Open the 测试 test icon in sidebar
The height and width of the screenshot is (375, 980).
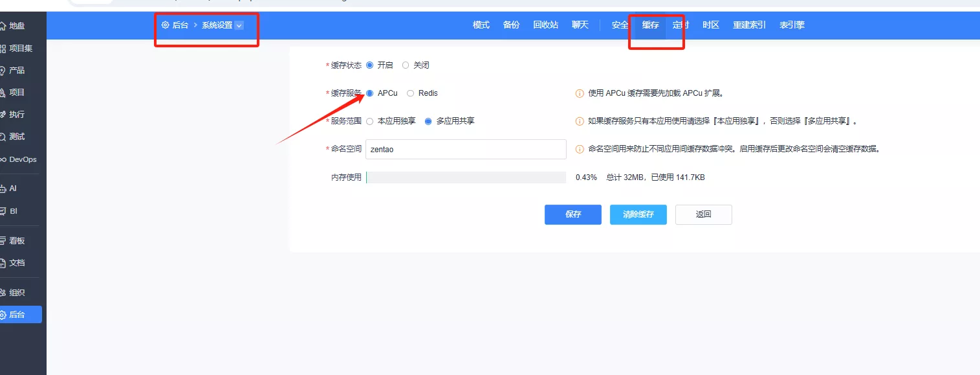coord(3,137)
